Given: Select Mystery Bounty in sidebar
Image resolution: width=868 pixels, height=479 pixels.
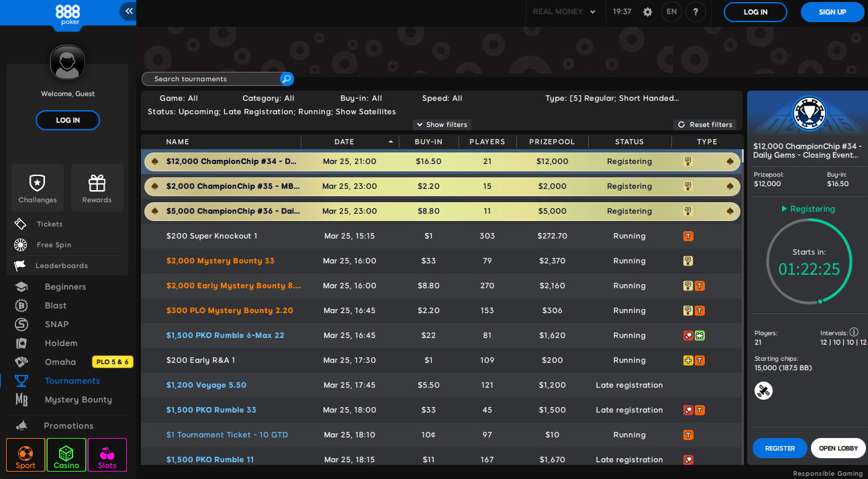Looking at the screenshot, I should point(78,400).
